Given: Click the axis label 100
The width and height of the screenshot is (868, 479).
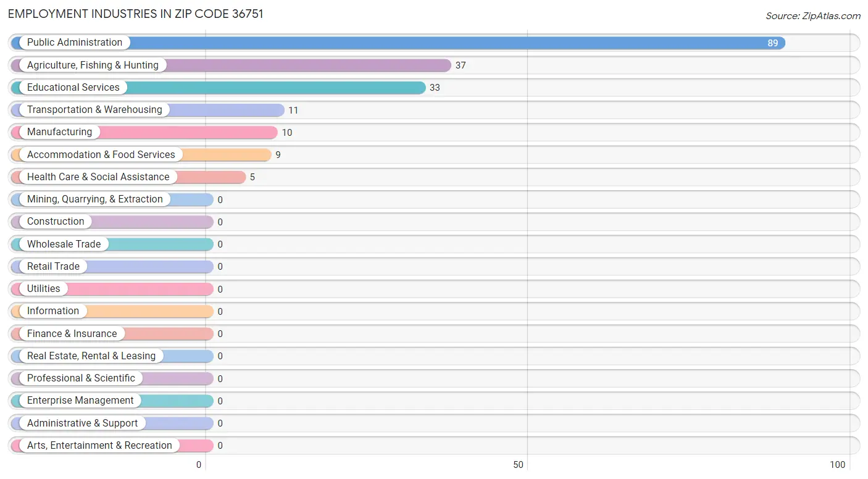Looking at the screenshot, I should click(838, 465).
